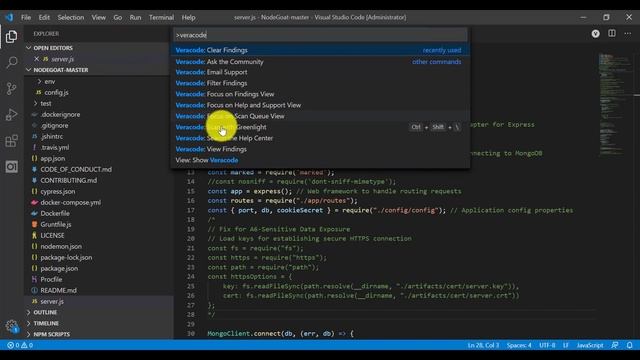
Task: Open config.js in the explorer
Action: coord(56,93)
